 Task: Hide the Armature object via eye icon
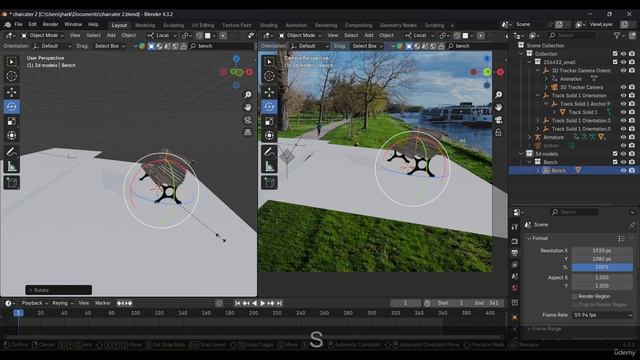pos(623,137)
